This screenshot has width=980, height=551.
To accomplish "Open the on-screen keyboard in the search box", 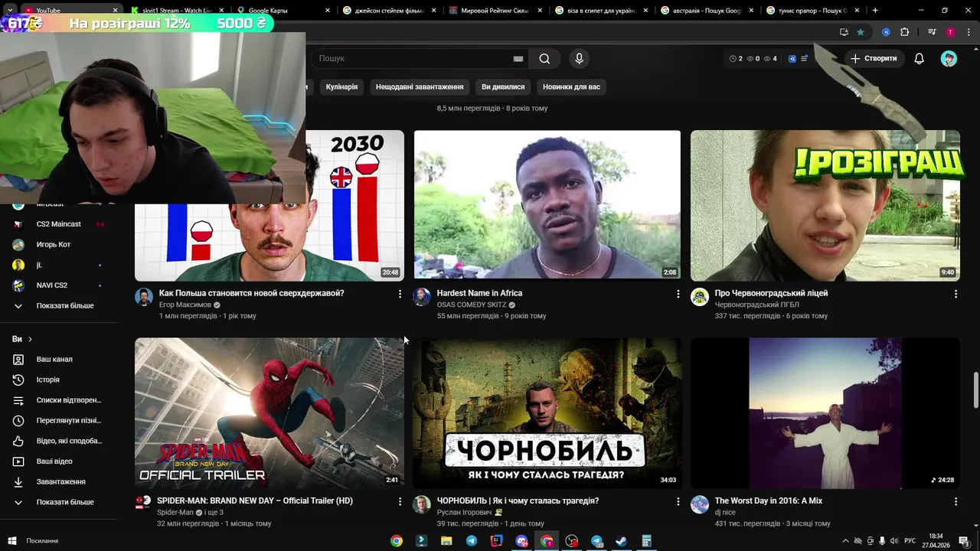I will [x=518, y=58].
